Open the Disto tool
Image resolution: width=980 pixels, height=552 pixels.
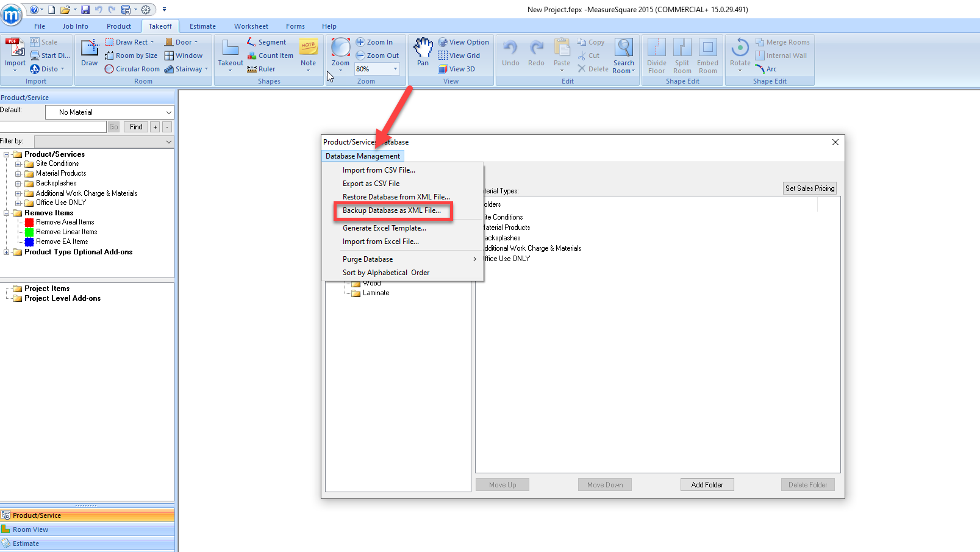[48, 69]
